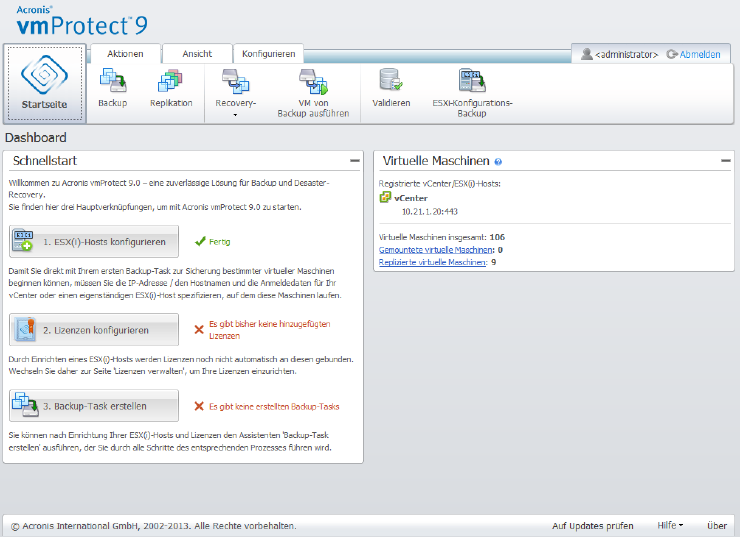Click the Acronis copyright notice
The image size is (740, 537).
click(x=153, y=526)
